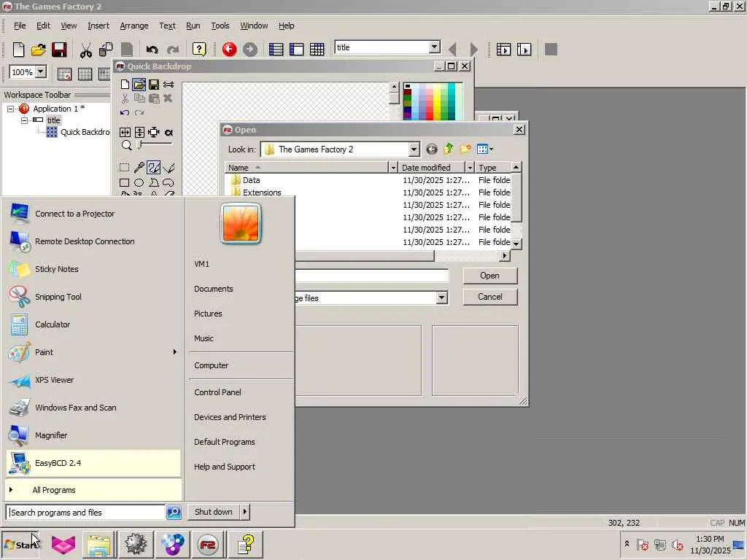Click the Open folder icon in main toolbar
Screen dimensions: 747x560
(39, 49)
